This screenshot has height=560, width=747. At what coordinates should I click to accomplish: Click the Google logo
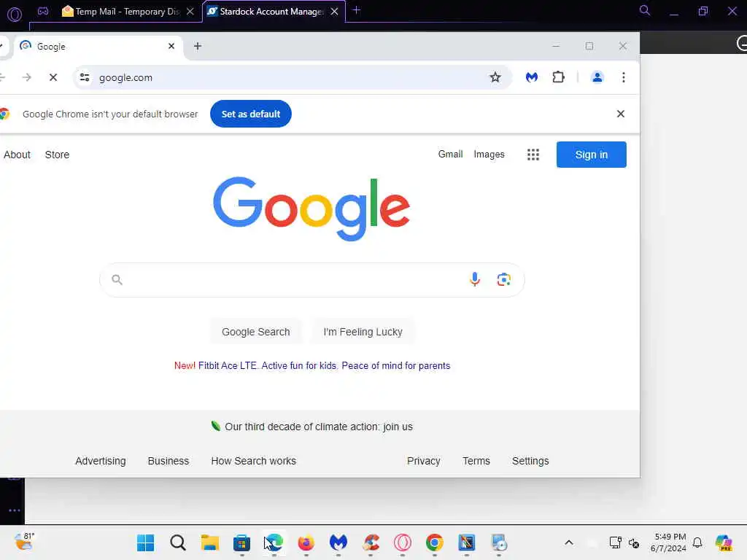311,209
